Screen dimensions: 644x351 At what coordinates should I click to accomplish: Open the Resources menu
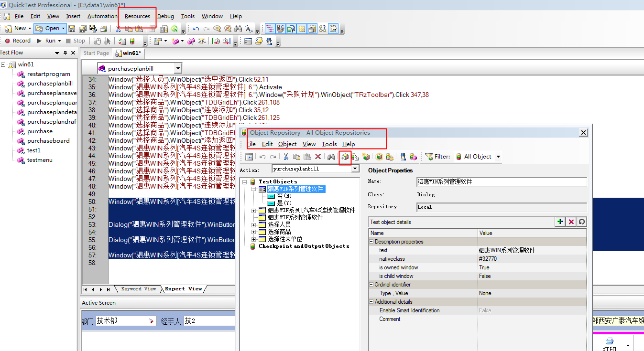point(137,16)
